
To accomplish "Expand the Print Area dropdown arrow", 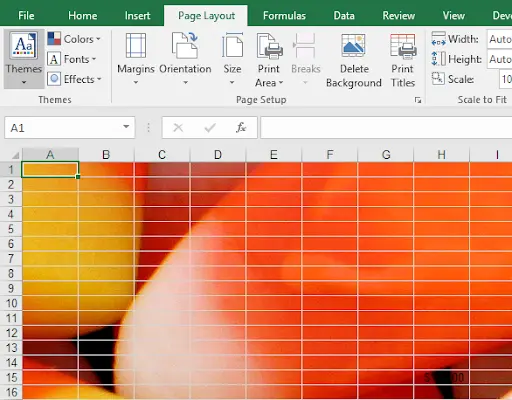I will tap(281, 82).
